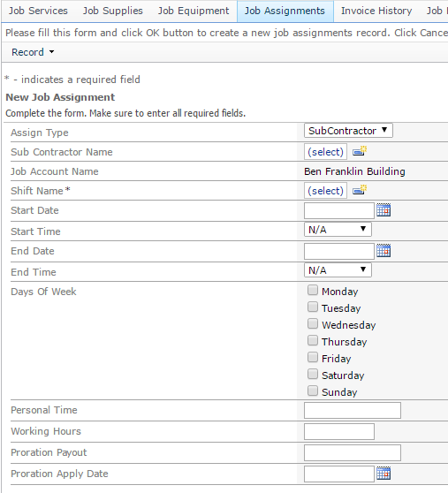Click the Sub Contractor Name select link
The image size is (448, 493).
pos(325,152)
